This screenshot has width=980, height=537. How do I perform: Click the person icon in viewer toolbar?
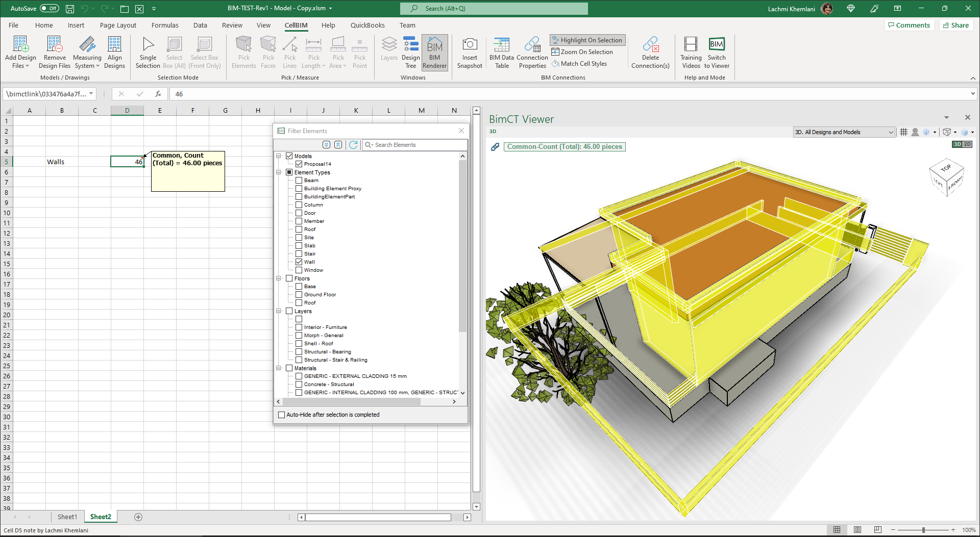pyautogui.click(x=915, y=132)
